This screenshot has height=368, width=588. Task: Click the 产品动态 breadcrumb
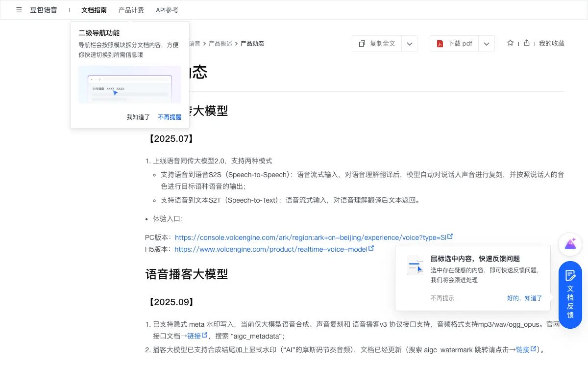tap(252, 44)
